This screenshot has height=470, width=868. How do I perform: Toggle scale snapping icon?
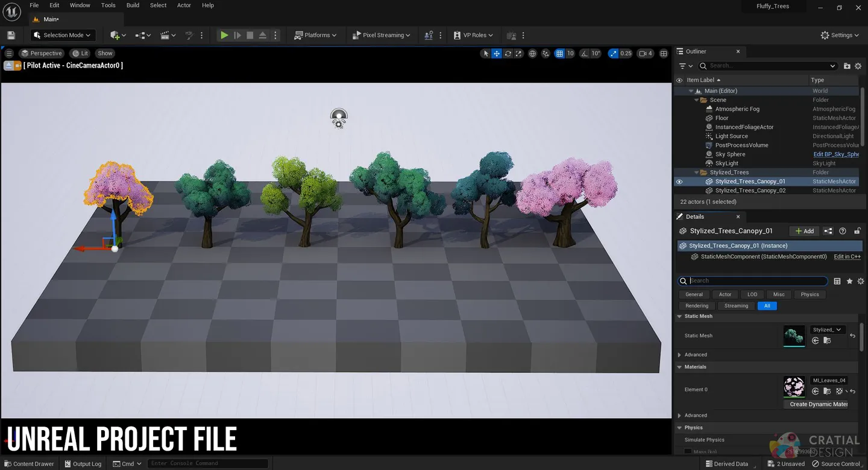tap(613, 53)
